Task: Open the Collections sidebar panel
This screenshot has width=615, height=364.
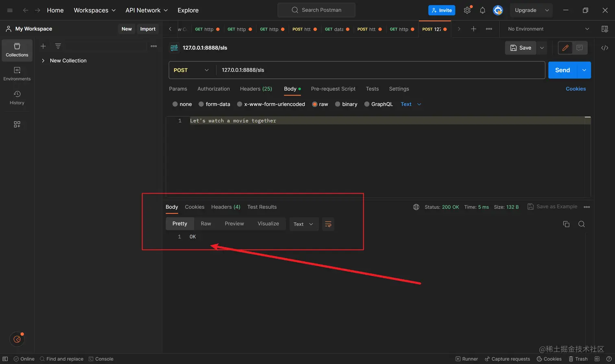Action: tap(17, 50)
